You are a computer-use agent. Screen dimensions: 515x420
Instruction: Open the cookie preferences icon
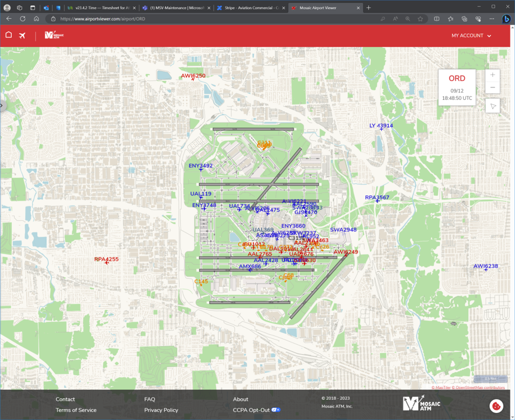[496, 406]
